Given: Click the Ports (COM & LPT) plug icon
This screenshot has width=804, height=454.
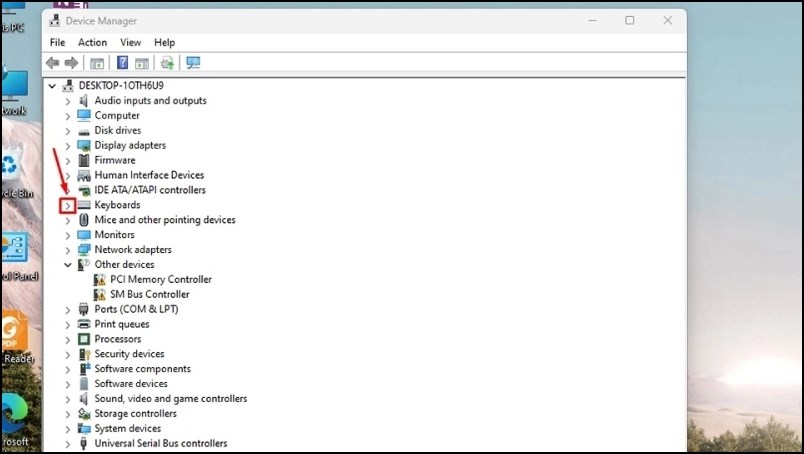Looking at the screenshot, I should point(84,309).
